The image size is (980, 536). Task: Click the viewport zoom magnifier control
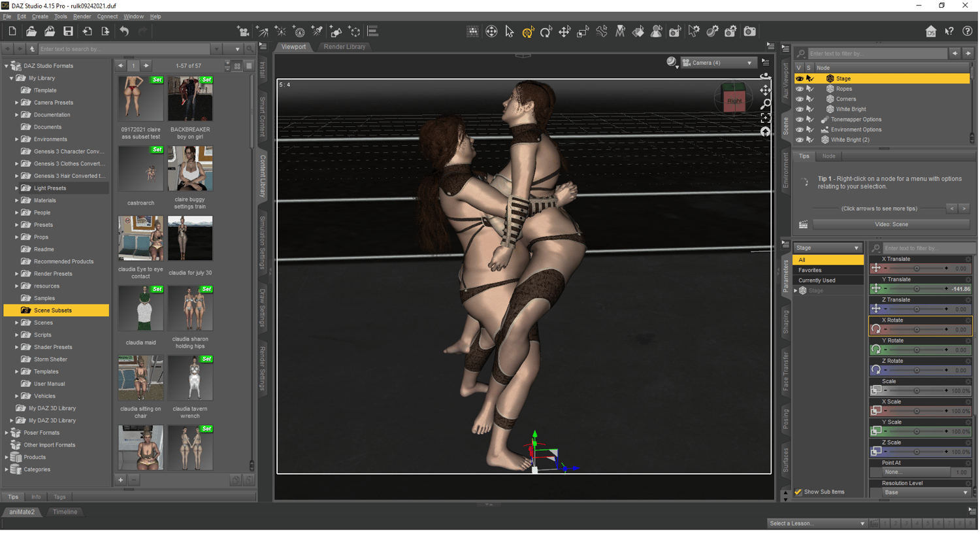[x=766, y=104]
